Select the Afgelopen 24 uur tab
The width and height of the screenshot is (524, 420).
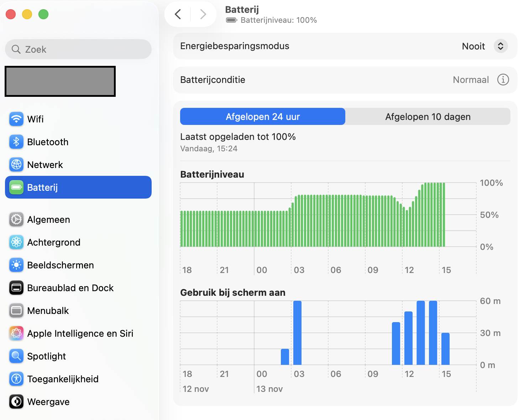[262, 116]
